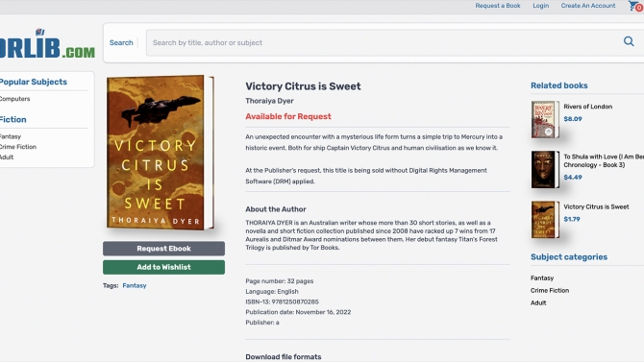Click the Language: English line
The width and height of the screenshot is (644, 362).
(272, 292)
